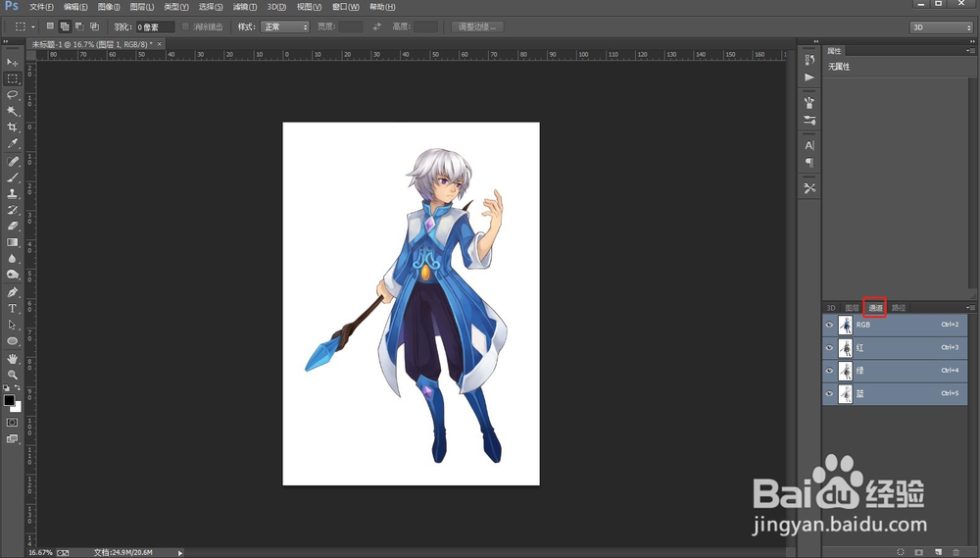The width and height of the screenshot is (980, 558).
Task: Create new channel button
Action: tap(938, 552)
